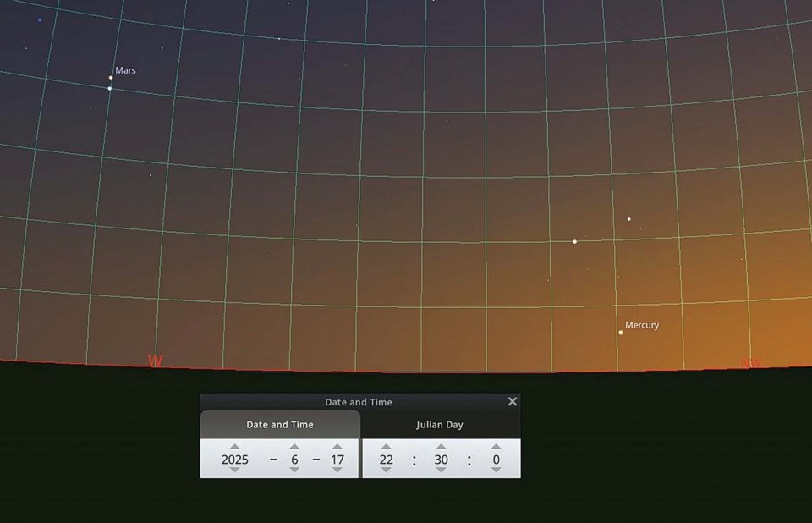Increase the day value above 17

(337, 446)
